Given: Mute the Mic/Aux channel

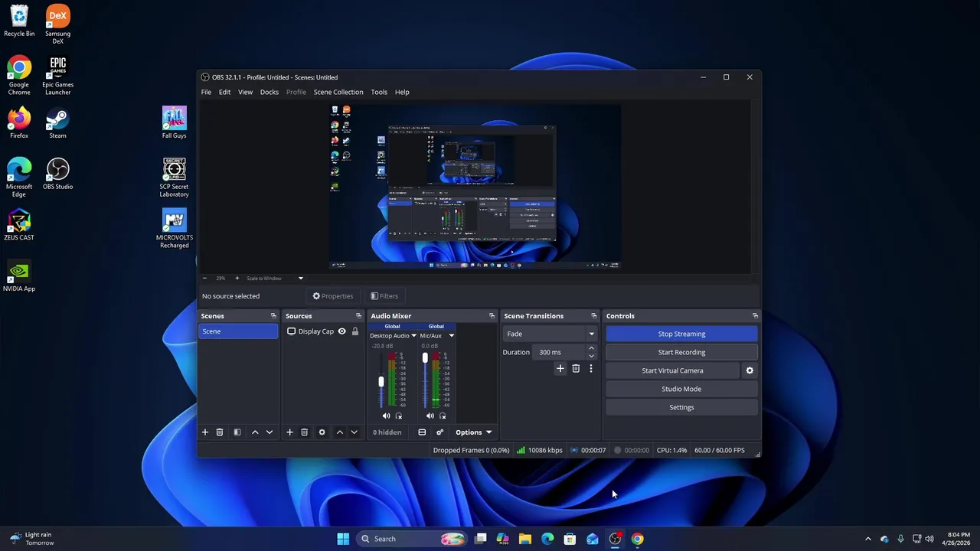Looking at the screenshot, I should click(x=430, y=416).
